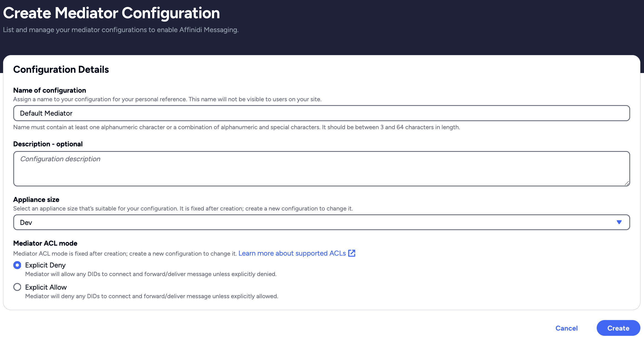Click the selected Explicit Deny radio indicator
Image resolution: width=644 pixels, height=343 pixels.
tap(17, 265)
